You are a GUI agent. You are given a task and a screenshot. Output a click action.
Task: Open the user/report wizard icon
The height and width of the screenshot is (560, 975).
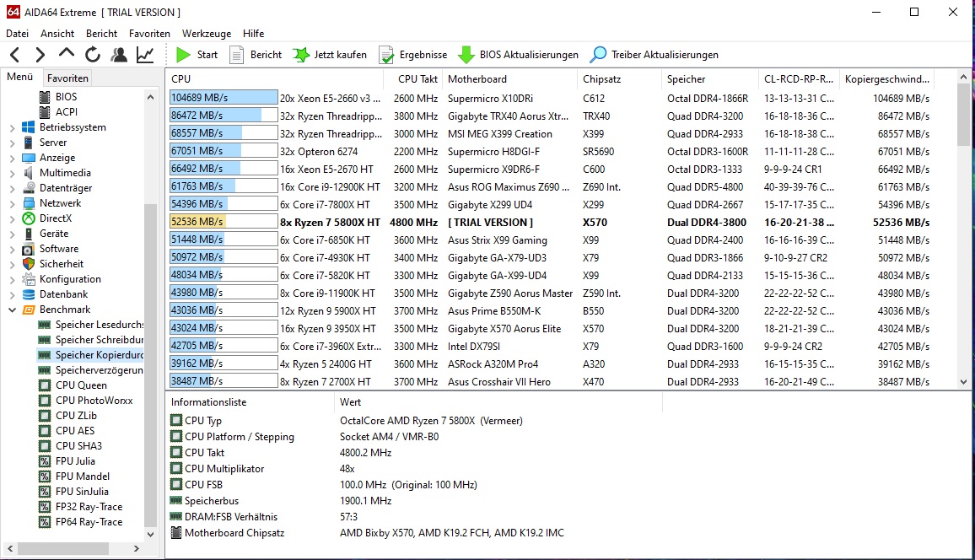pyautogui.click(x=119, y=55)
